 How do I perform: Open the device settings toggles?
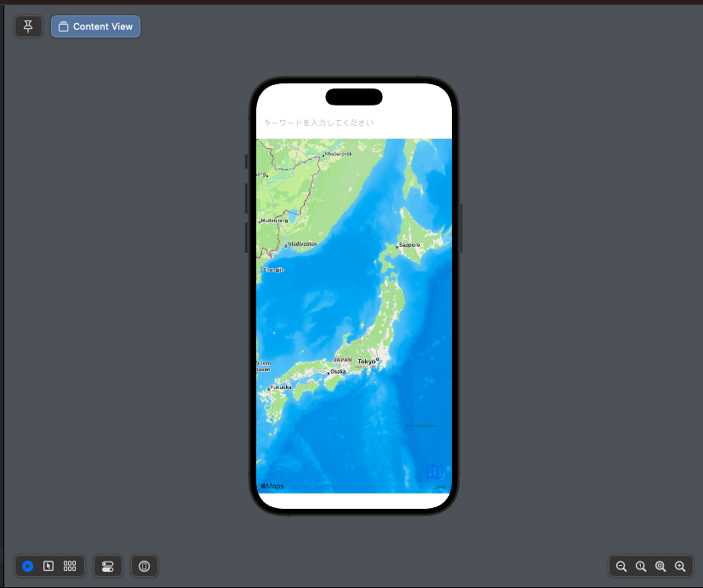pos(107,566)
